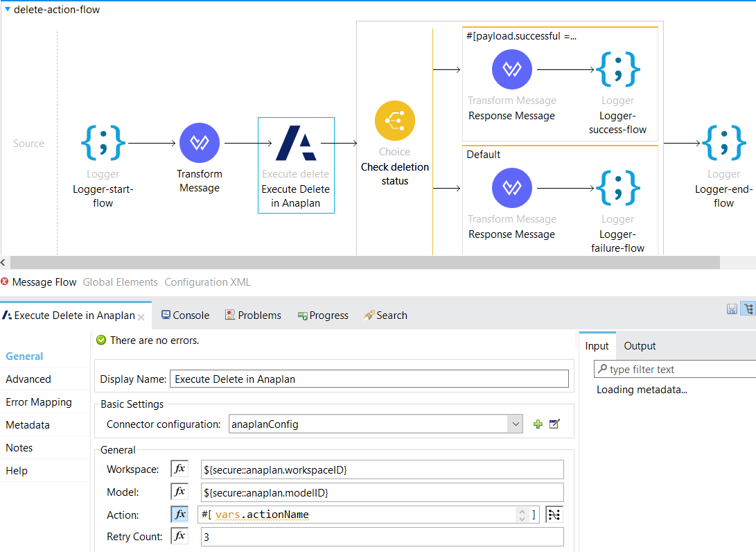This screenshot has height=552, width=756.
Task: Click the search magnifier in metadata filter
Action: [602, 369]
